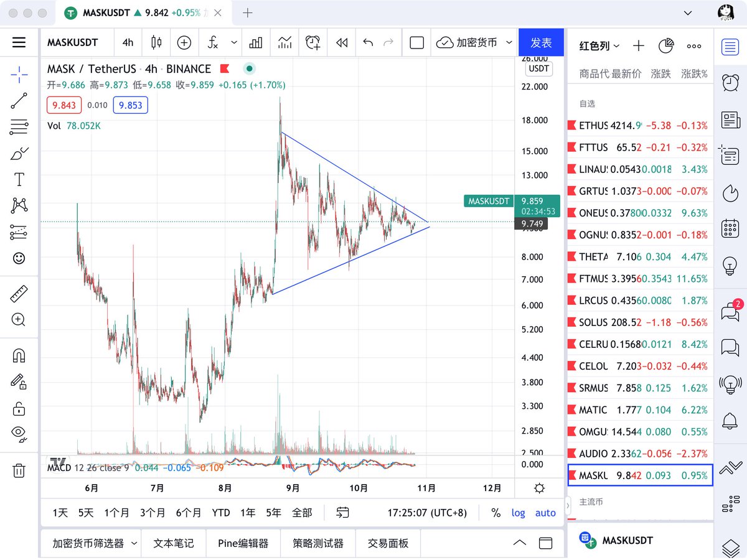Open the 策略测试器 tab

(318, 543)
